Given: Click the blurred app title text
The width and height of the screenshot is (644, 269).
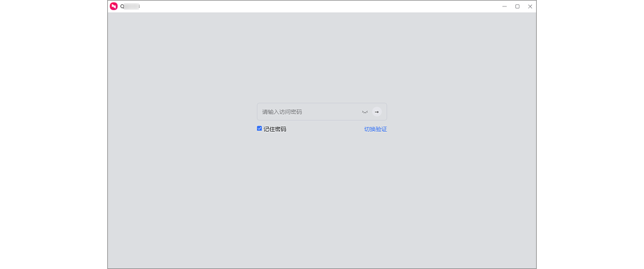Looking at the screenshot, I should pyautogui.click(x=130, y=6).
